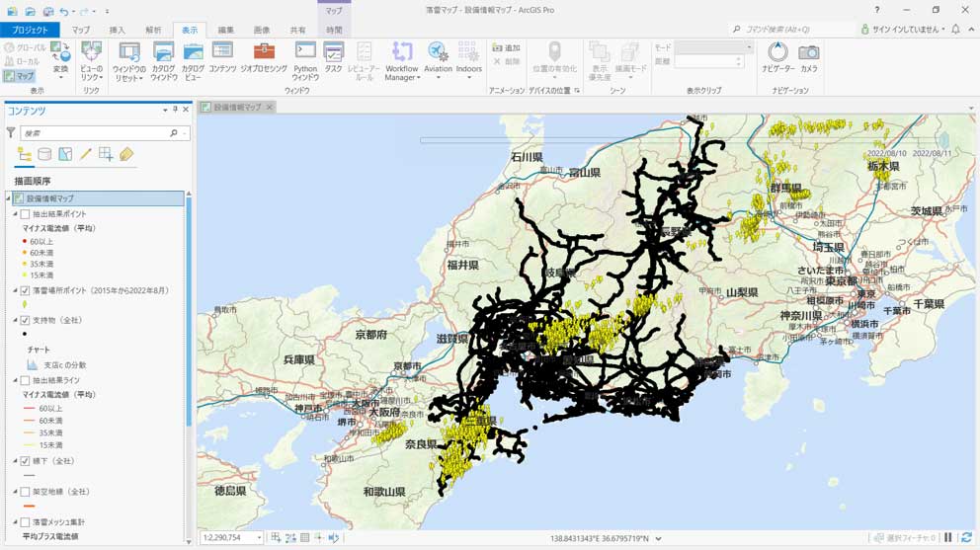
Task: Select the List By Editing pencil icon
Action: tap(86, 155)
